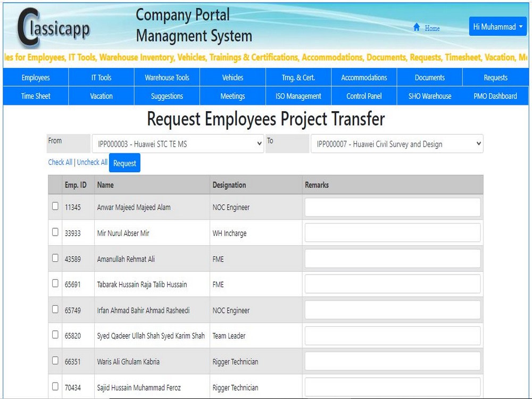The image size is (532, 399).
Task: Open the Requests menu
Action: pyautogui.click(x=495, y=77)
